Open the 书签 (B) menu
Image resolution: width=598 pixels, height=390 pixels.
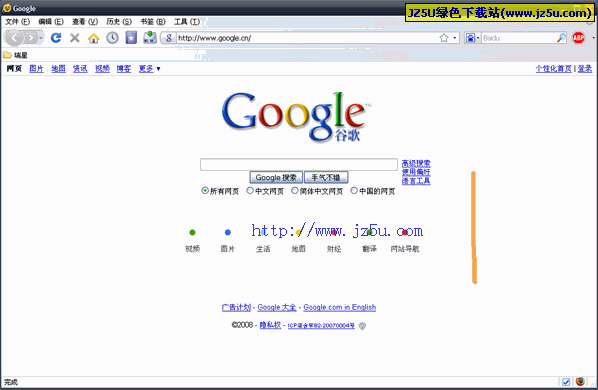click(153, 22)
